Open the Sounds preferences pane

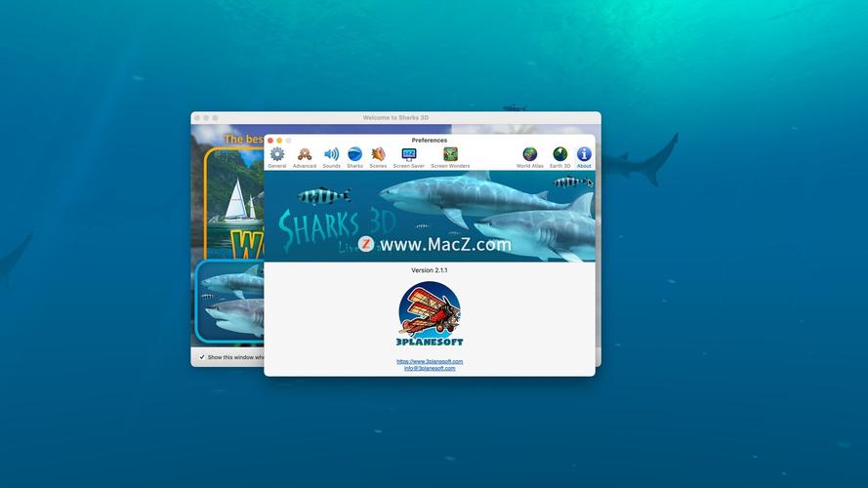coord(331,157)
